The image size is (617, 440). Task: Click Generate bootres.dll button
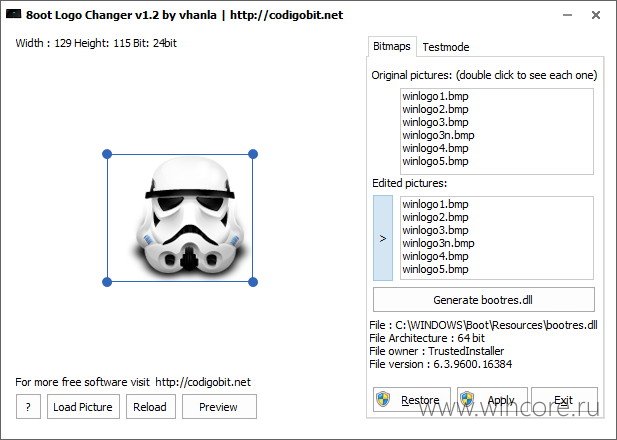[484, 299]
